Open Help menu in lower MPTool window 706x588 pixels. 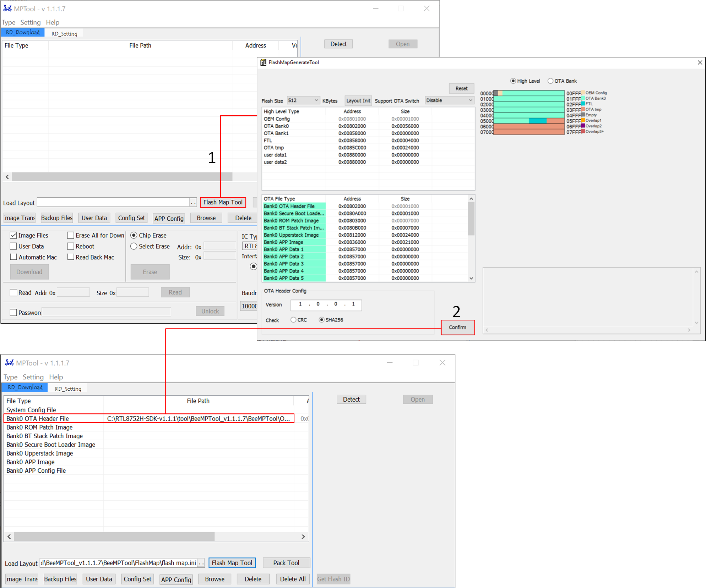pos(56,377)
